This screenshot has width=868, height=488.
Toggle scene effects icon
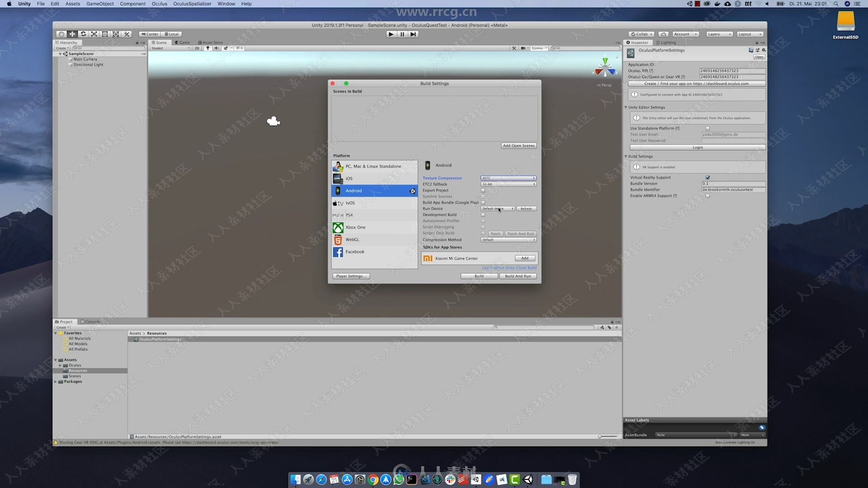point(226,48)
